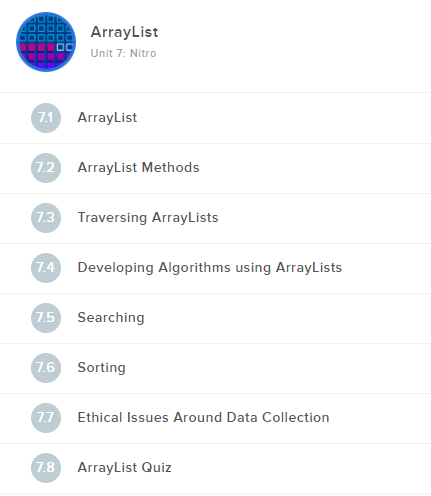Open the Searching lesson

111,318
